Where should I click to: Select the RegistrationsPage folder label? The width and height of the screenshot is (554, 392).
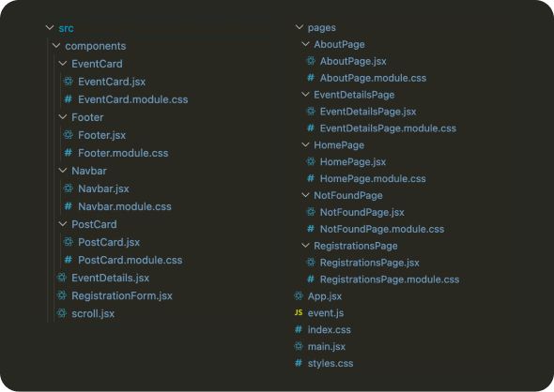point(356,246)
